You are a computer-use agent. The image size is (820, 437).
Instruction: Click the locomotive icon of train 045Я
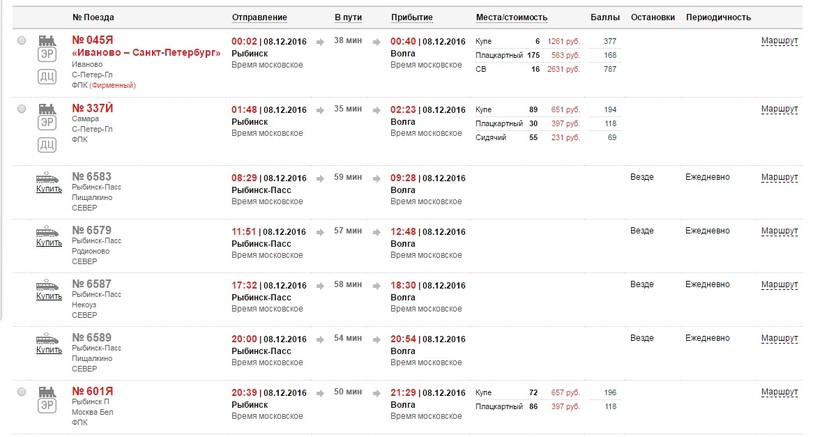click(x=47, y=40)
